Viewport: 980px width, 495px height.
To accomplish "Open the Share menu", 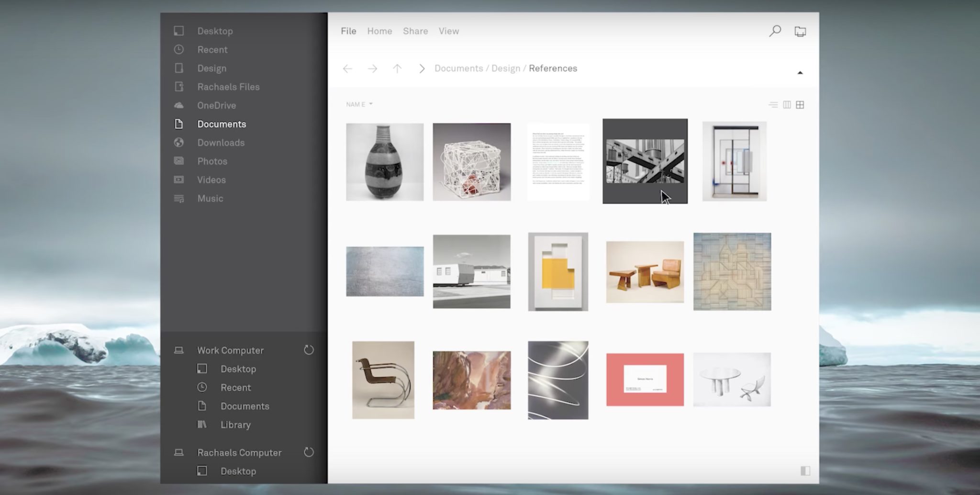I will coord(414,31).
